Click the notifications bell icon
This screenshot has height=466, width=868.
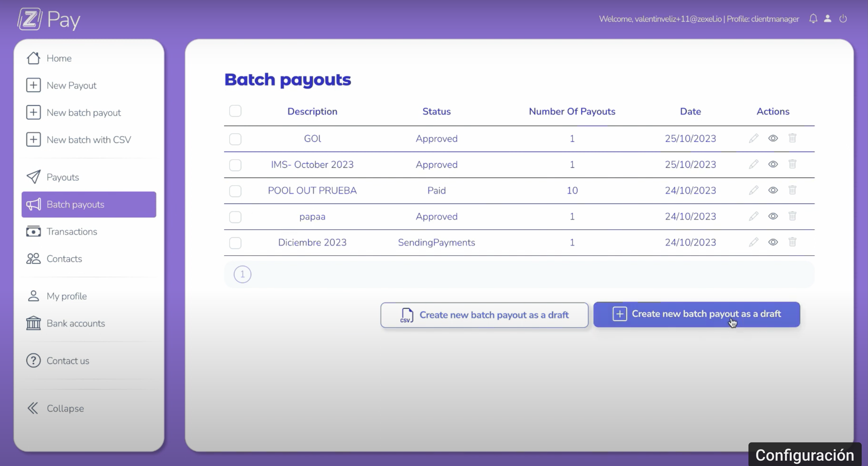(x=813, y=19)
